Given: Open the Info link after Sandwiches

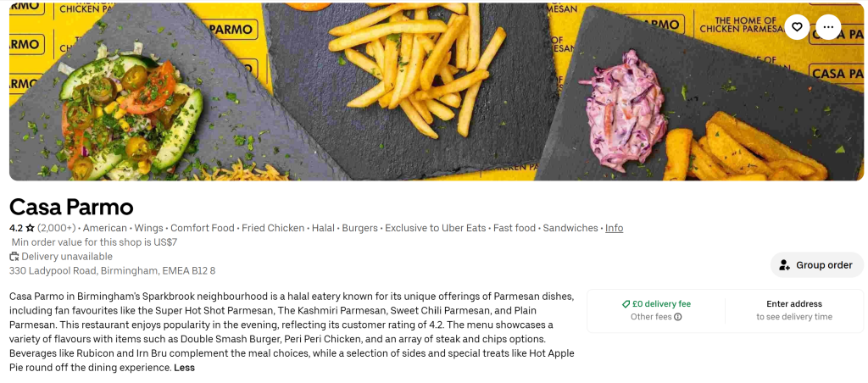Looking at the screenshot, I should 614,228.
